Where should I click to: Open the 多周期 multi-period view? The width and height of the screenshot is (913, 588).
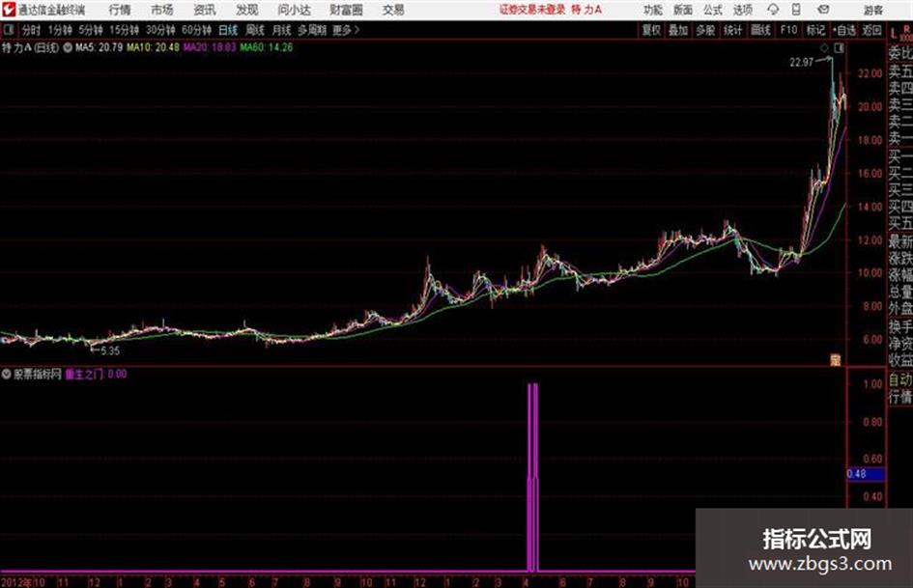tap(312, 30)
